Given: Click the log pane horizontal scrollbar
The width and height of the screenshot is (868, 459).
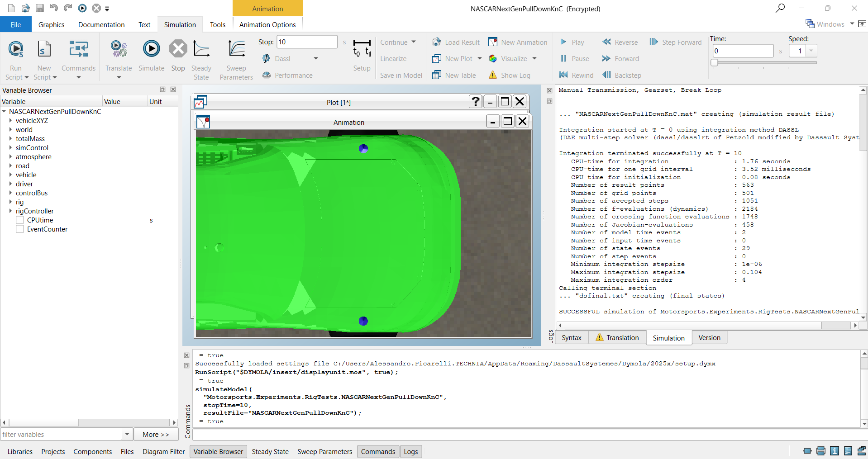Looking at the screenshot, I should 709,326.
